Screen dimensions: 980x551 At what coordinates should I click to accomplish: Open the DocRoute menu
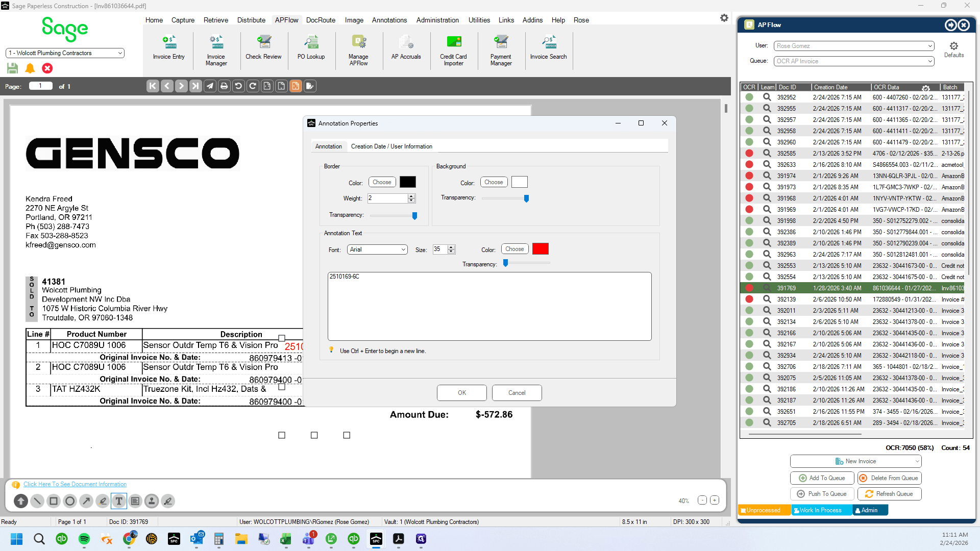pos(321,20)
